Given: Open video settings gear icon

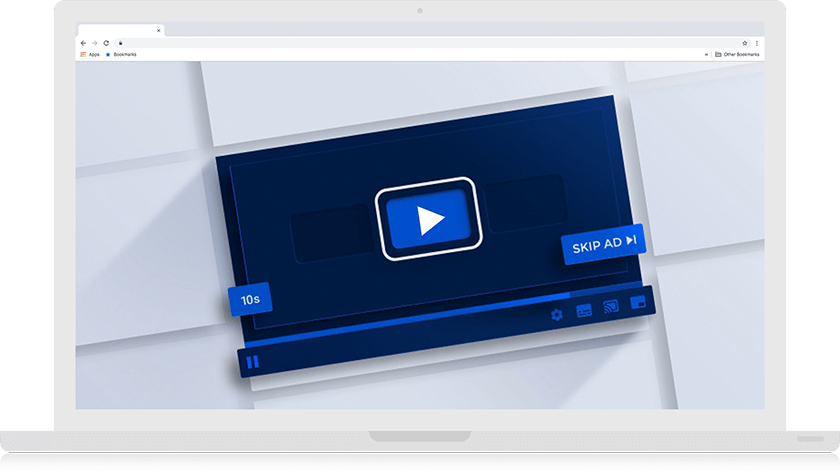Looking at the screenshot, I should click(x=557, y=315).
